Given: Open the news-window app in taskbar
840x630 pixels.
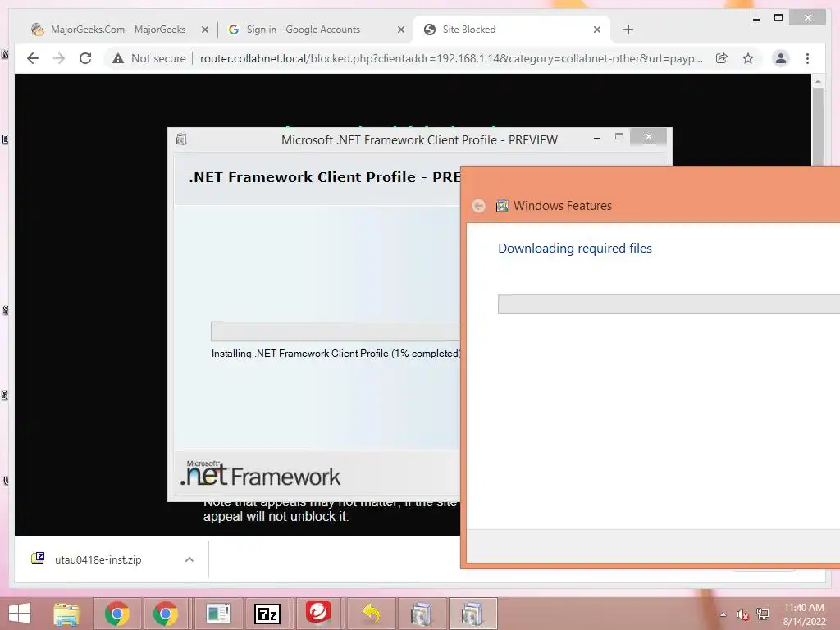Looking at the screenshot, I should tap(217, 614).
